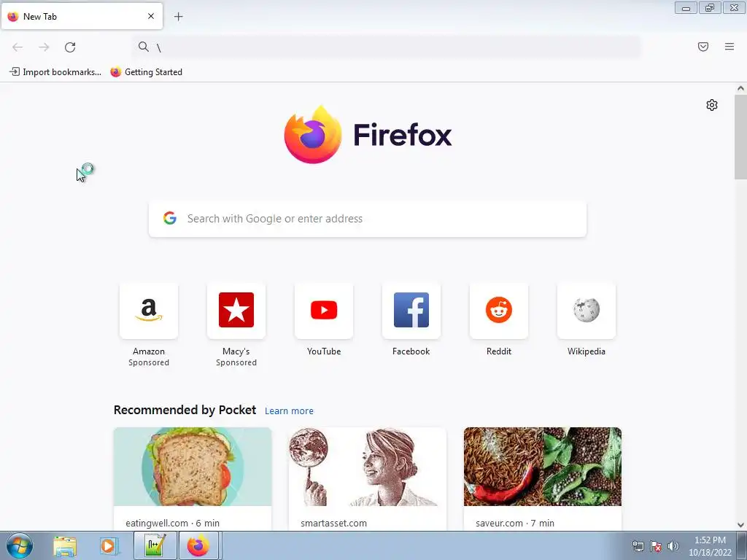Open the Windows Start menu
Screen dimensions: 747x560
(20, 545)
